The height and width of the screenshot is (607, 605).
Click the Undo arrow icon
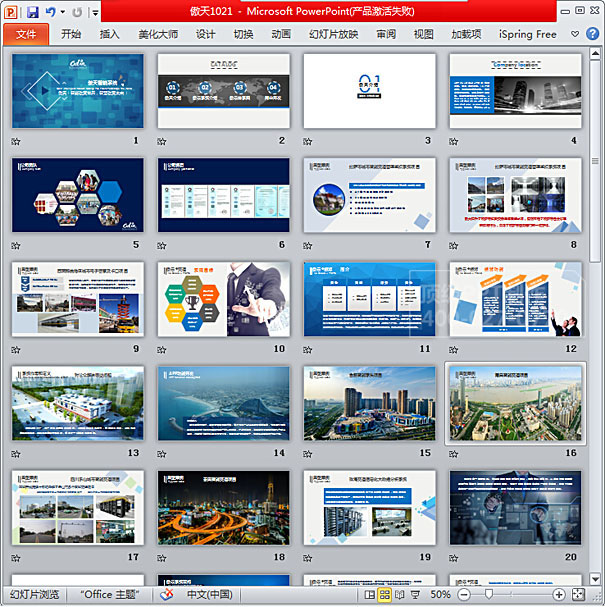coord(50,11)
